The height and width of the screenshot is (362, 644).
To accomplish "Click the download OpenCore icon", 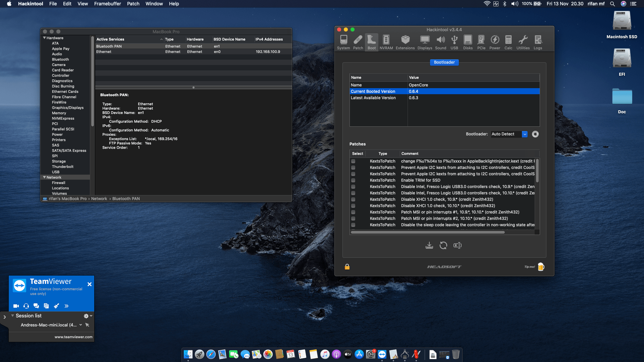I will [429, 245].
